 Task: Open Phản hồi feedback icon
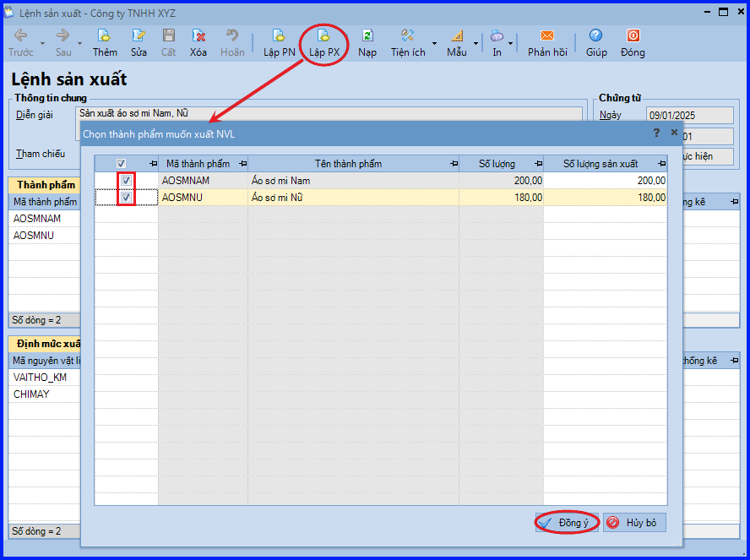pyautogui.click(x=547, y=35)
